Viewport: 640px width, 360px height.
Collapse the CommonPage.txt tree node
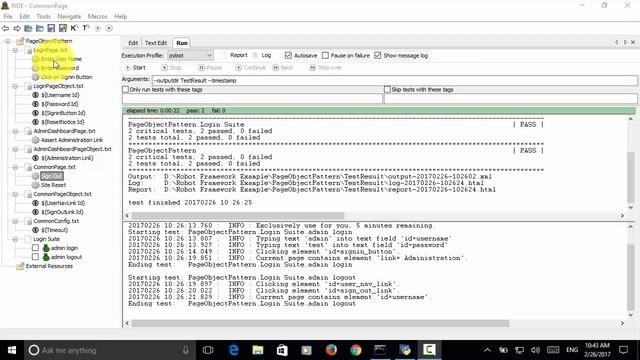(16, 167)
